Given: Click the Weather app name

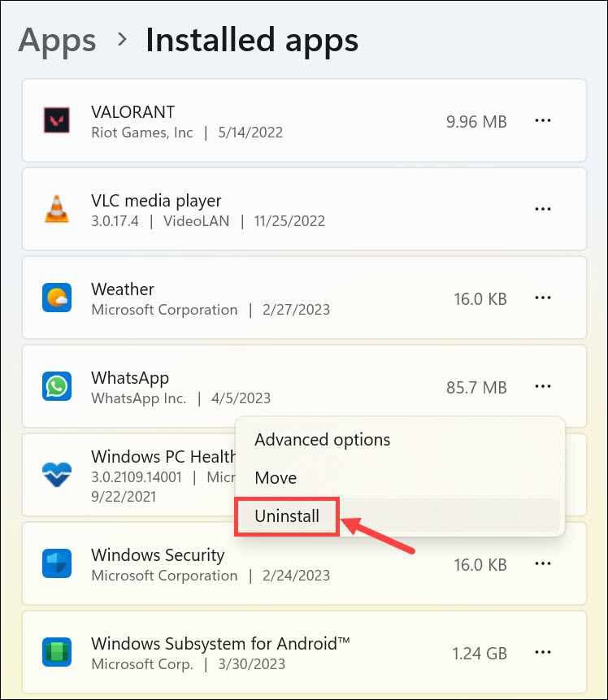Looking at the screenshot, I should 123,289.
